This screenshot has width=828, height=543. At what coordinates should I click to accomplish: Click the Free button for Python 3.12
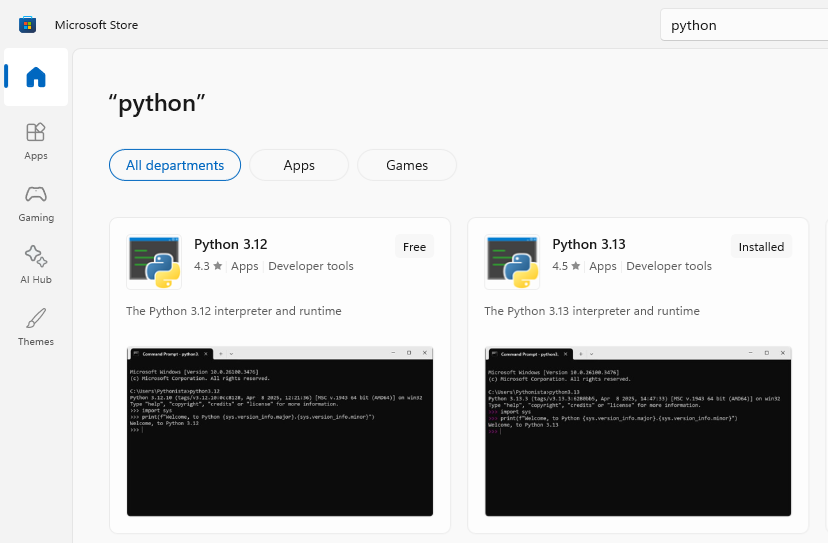tap(415, 247)
